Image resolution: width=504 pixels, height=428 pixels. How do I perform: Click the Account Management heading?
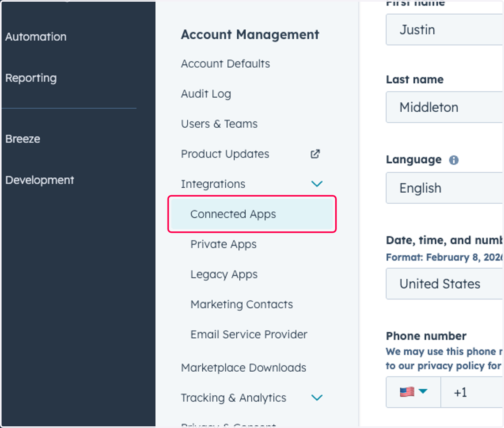click(x=250, y=34)
